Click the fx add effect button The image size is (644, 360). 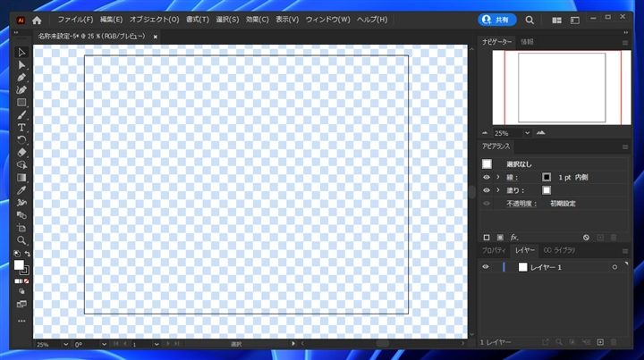click(x=513, y=238)
